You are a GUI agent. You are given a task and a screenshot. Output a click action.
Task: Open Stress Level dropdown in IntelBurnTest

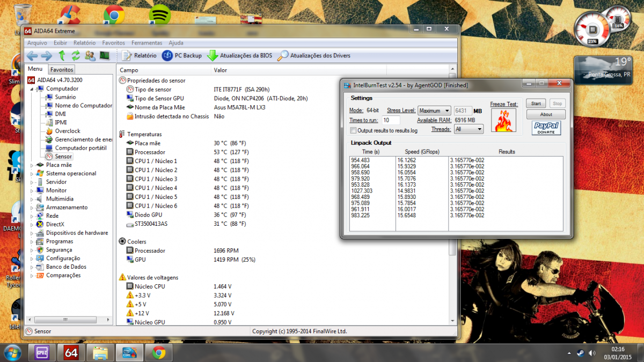pos(435,111)
